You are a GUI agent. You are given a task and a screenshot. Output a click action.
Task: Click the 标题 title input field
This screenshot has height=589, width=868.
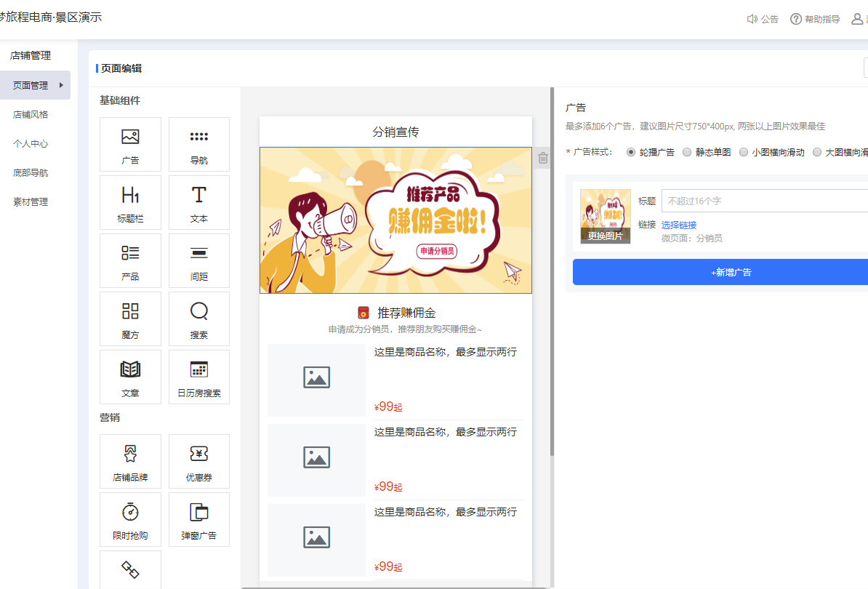click(x=763, y=201)
